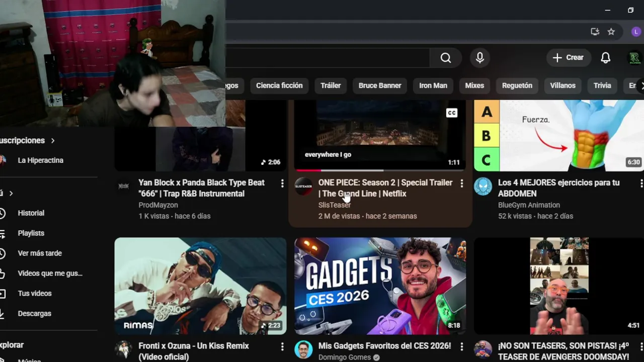The height and width of the screenshot is (362, 644).
Task: Open ONE PIECE Season 2 trailer title
Action: [385, 188]
